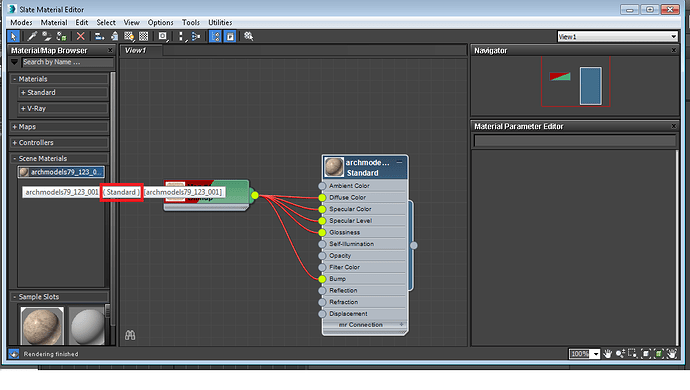The width and height of the screenshot is (690, 390).
Task: Open the Edit menu
Action: pyautogui.click(x=82, y=22)
